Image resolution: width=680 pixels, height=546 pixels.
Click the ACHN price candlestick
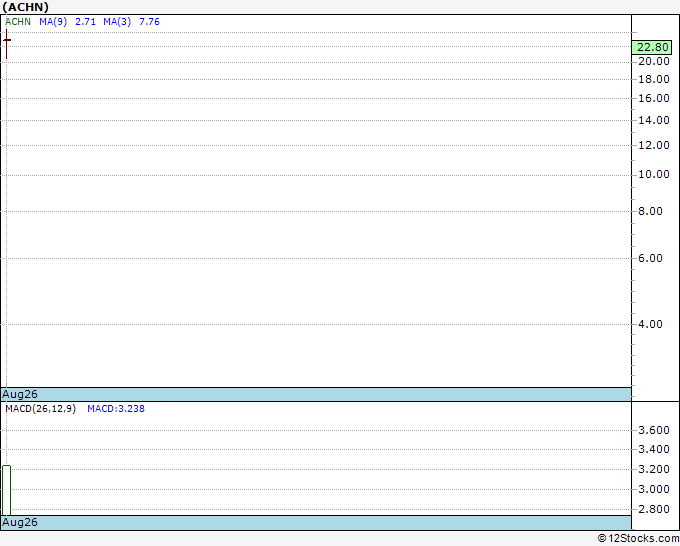(7, 43)
